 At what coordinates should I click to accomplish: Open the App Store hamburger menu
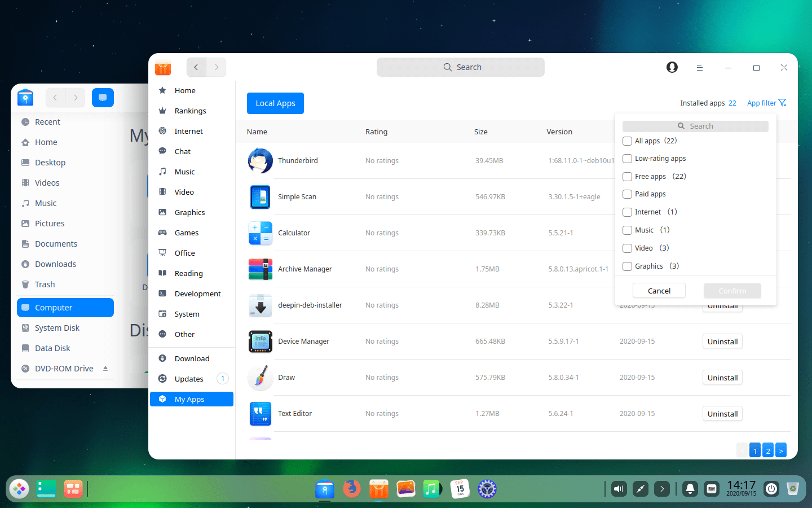[699, 68]
